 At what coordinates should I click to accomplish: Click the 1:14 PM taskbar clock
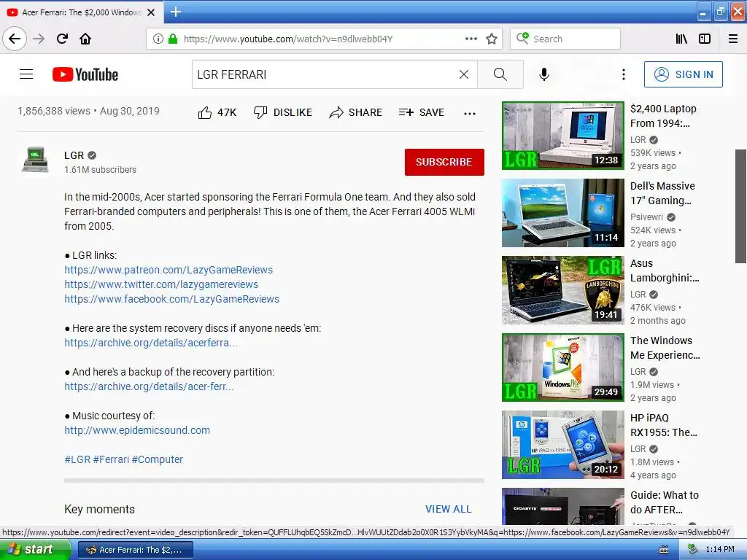tap(720, 550)
